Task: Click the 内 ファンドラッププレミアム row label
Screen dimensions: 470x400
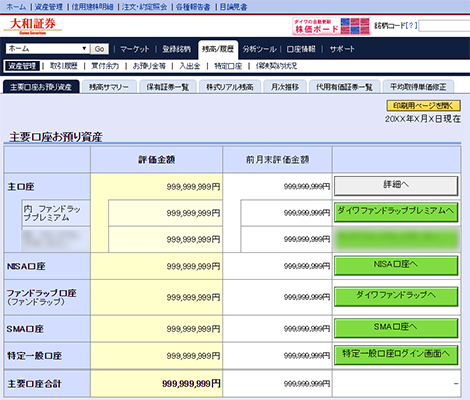Action: [52, 213]
